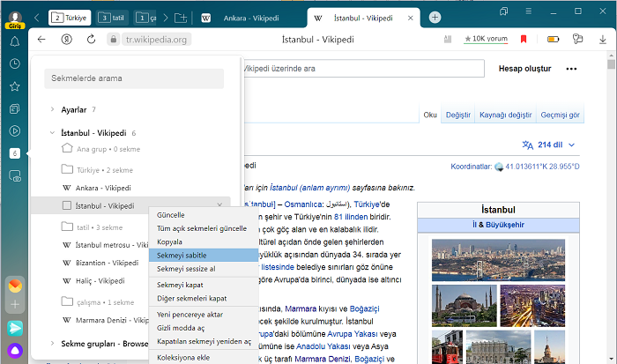
Task: Open a new tab with plus button
Action: coord(435,18)
